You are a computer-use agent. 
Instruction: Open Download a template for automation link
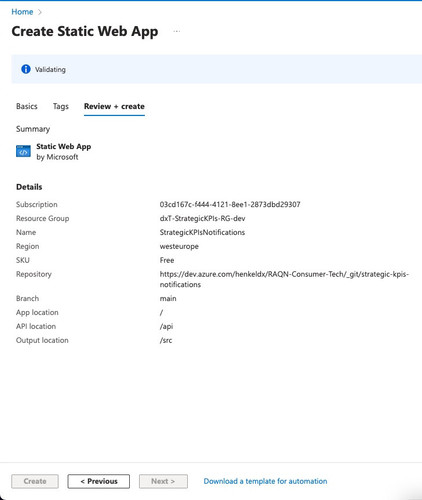[x=265, y=481]
